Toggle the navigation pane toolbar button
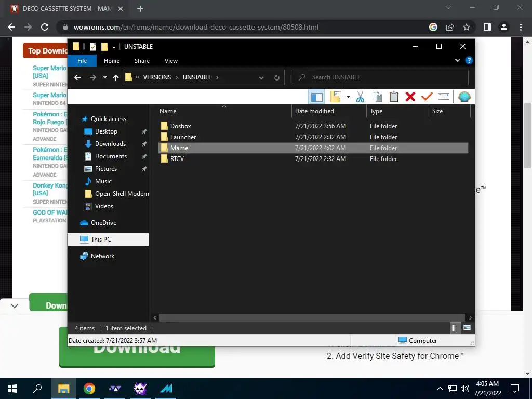 pos(316,97)
